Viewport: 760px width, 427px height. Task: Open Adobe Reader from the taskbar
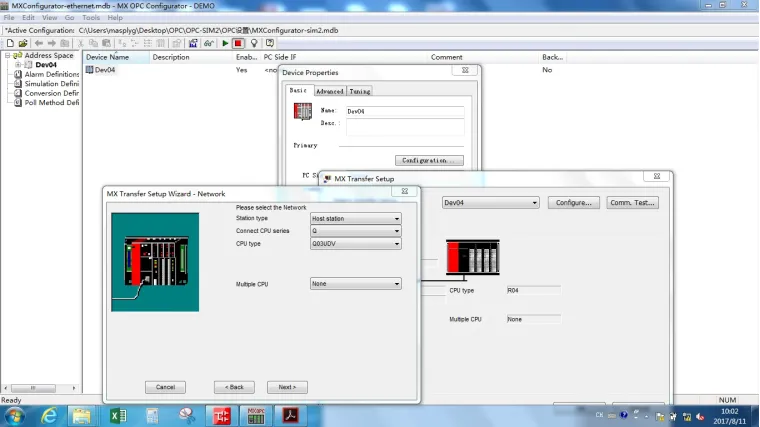point(291,416)
